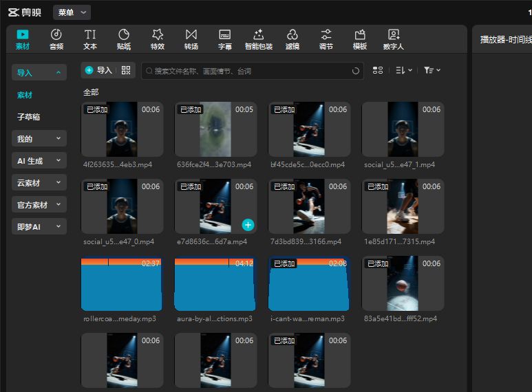Open the 音频 (Audio) panel
The width and height of the screenshot is (532, 392).
[x=56, y=39]
